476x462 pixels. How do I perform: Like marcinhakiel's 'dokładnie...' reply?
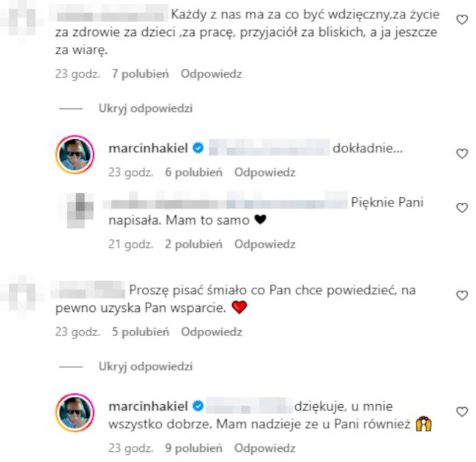tap(462, 154)
